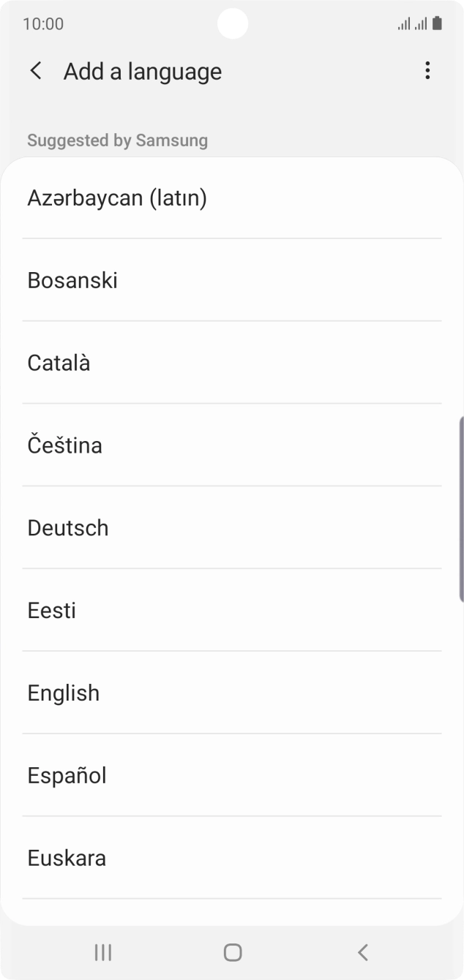
Task: Check the battery status icon
Action: click(x=437, y=23)
